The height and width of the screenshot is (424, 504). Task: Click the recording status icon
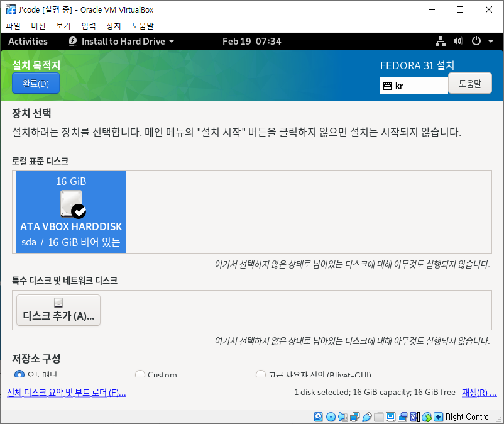click(x=402, y=416)
